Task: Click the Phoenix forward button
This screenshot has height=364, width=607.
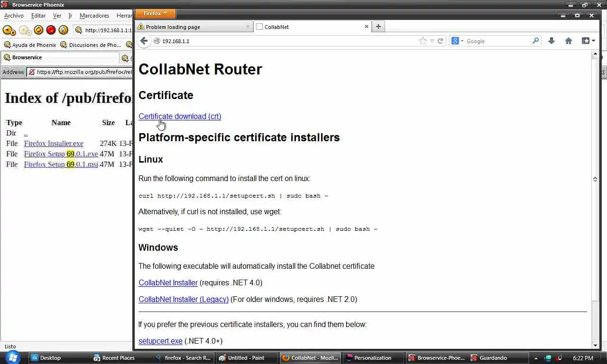Action: click(x=23, y=30)
